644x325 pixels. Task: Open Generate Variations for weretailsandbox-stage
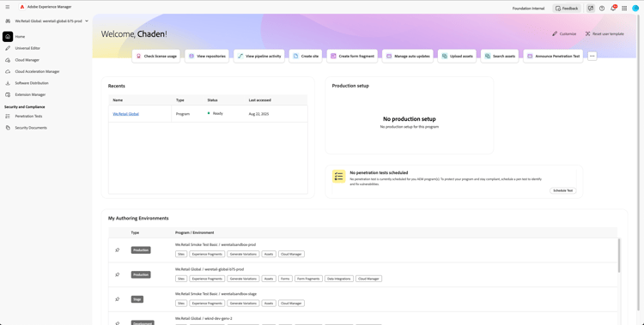[243, 304]
